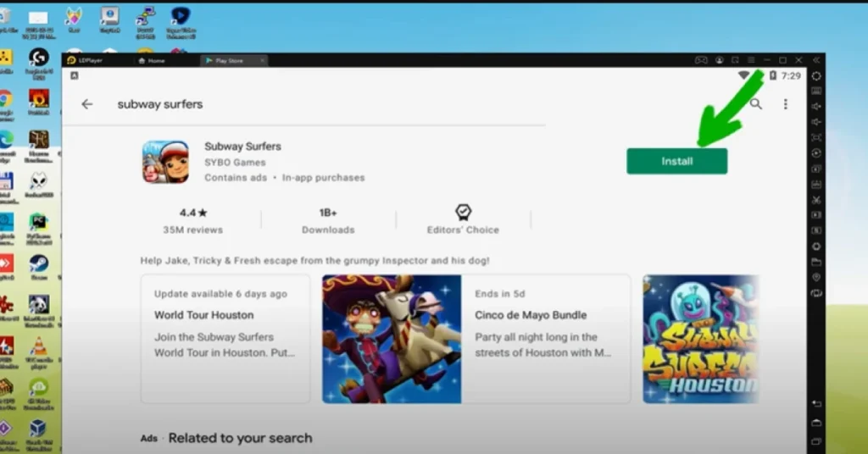868x454 pixels.
Task: Click the Help Jake, Tricky & Fresh description
Action: click(314, 260)
